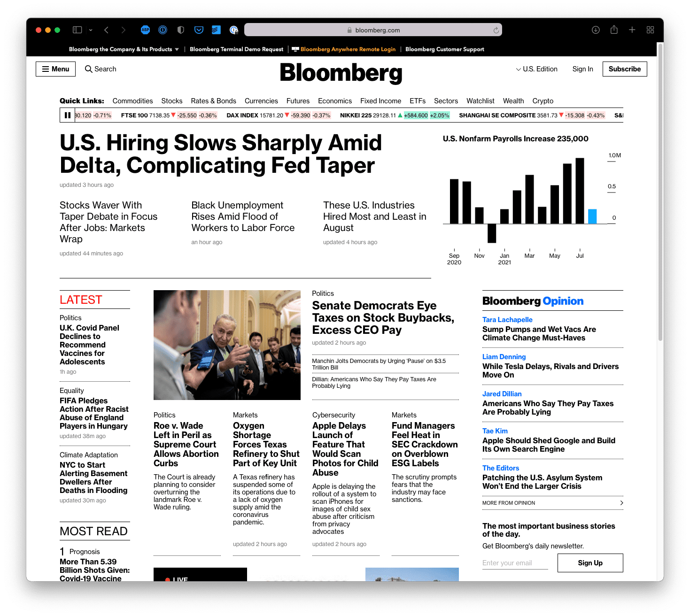Image resolution: width=690 pixels, height=616 pixels.
Task: Expand Bloomberg the Company & Its Products
Action: pos(124,49)
